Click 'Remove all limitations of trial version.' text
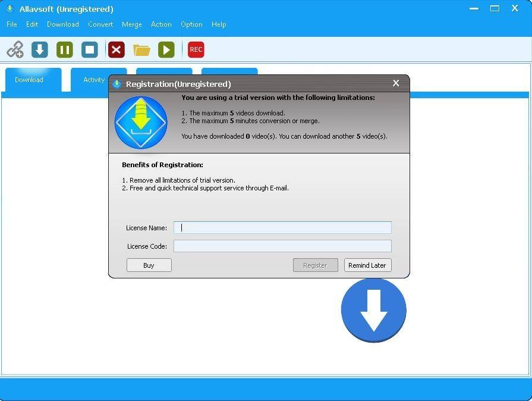This screenshot has height=401, width=532. (182, 180)
